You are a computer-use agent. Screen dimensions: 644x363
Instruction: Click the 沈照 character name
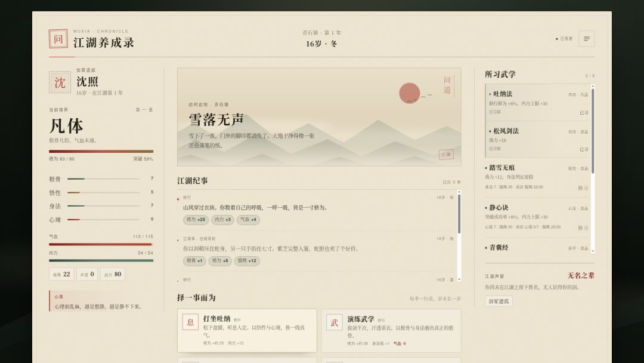[x=87, y=81]
